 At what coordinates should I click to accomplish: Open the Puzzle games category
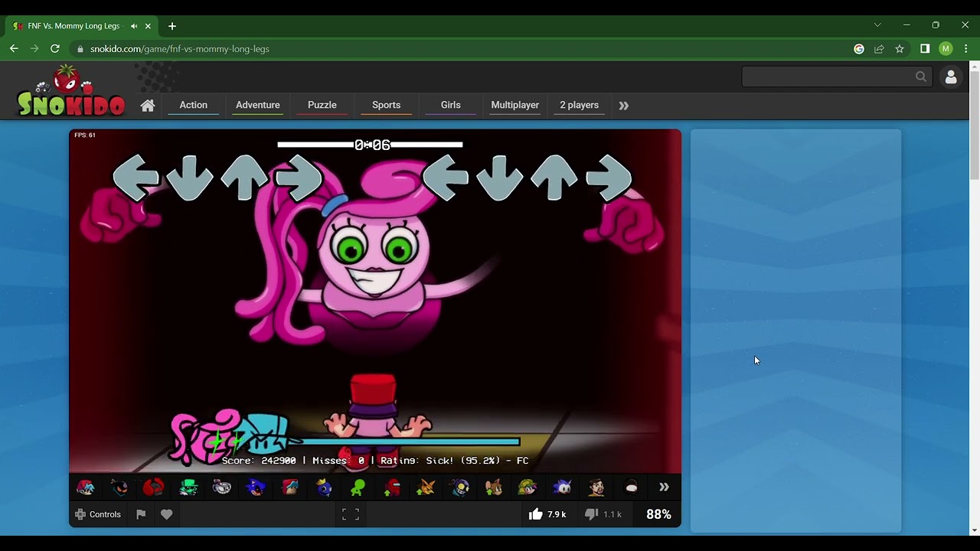click(x=322, y=105)
